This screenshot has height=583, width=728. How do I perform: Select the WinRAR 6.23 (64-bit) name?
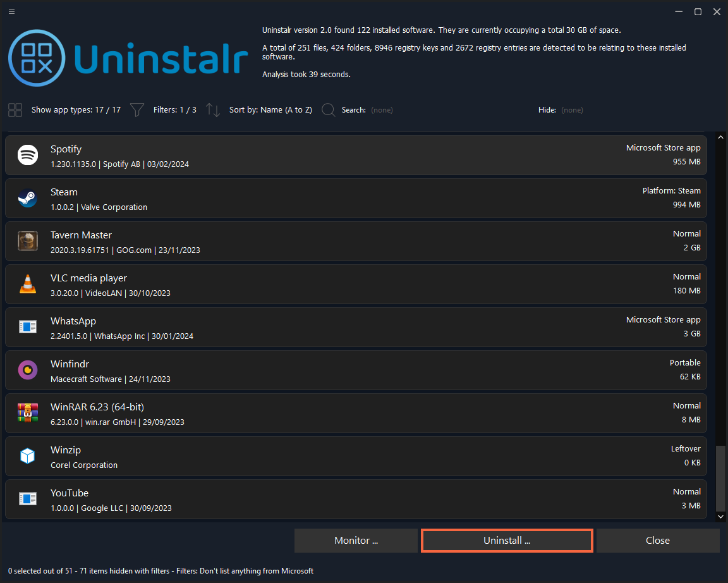tap(97, 407)
